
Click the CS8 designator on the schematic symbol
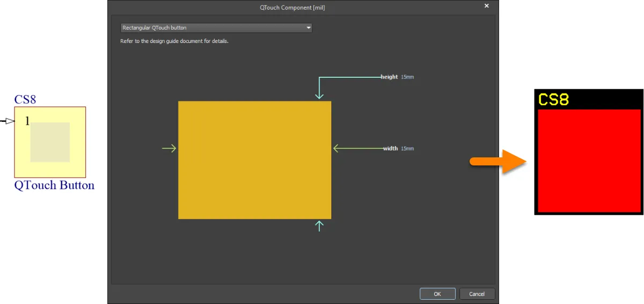click(x=25, y=99)
